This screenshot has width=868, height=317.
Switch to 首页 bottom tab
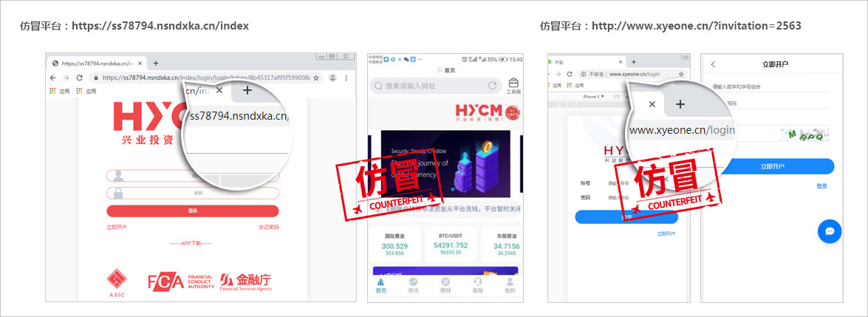coord(381,285)
